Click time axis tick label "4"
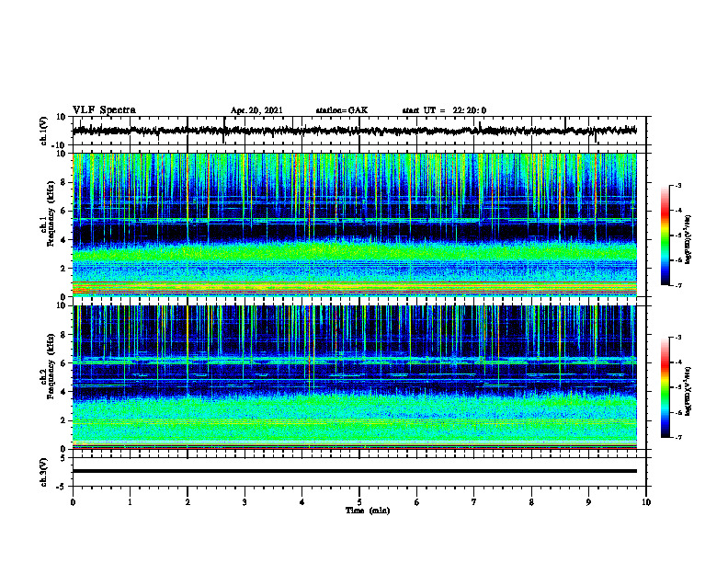The width and height of the screenshot is (728, 563). point(302,502)
